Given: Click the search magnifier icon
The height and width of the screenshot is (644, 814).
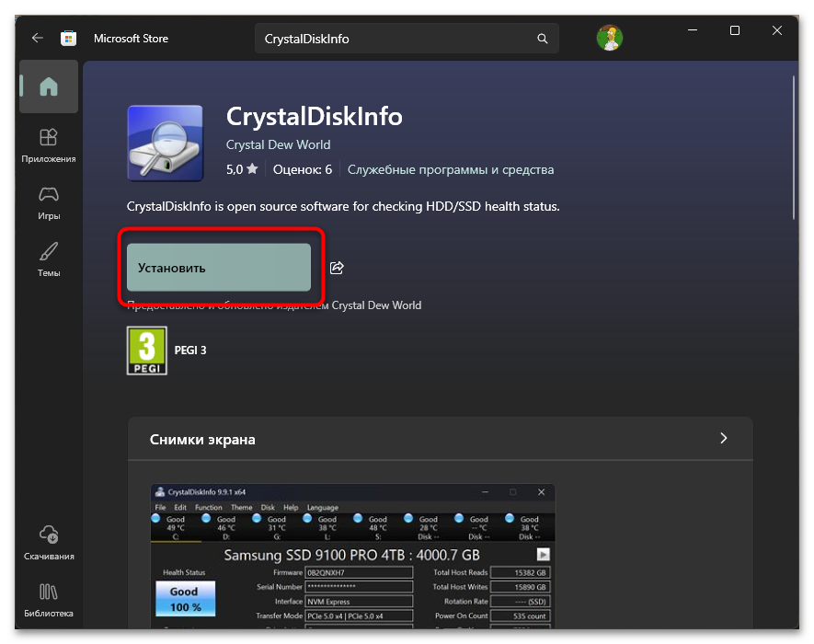Looking at the screenshot, I should [543, 39].
